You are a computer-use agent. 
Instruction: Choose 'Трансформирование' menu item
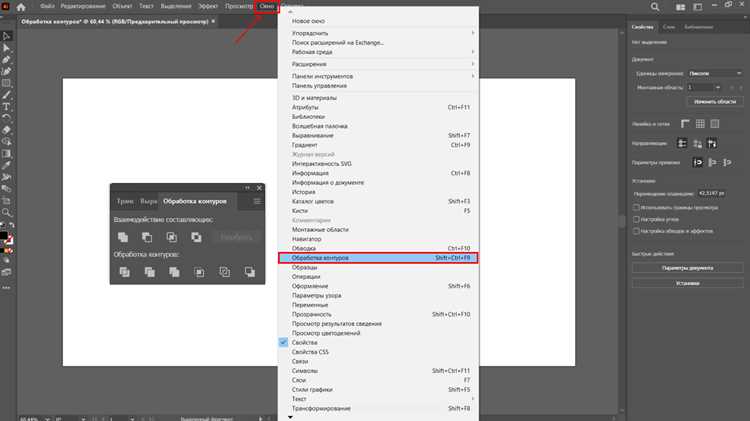378,409
